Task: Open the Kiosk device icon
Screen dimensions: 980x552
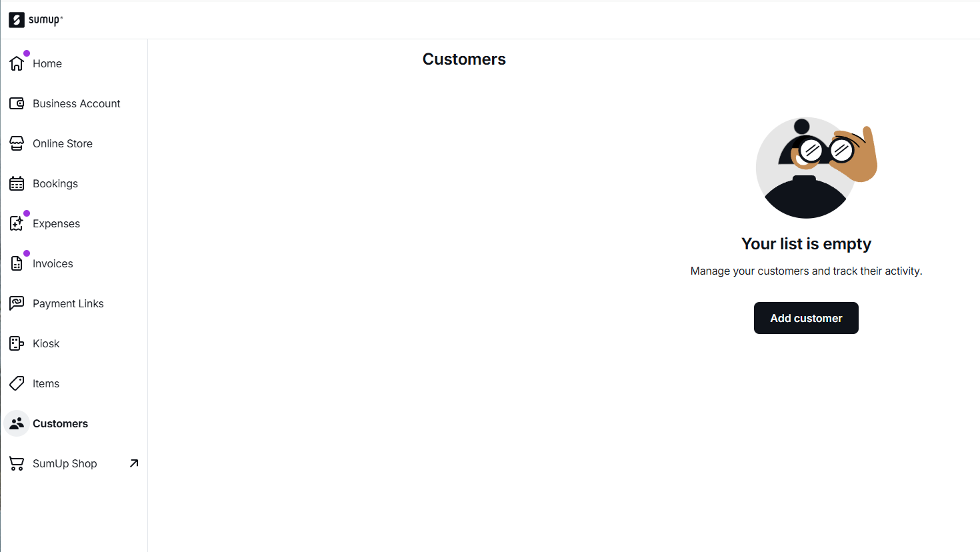Action: (17, 343)
